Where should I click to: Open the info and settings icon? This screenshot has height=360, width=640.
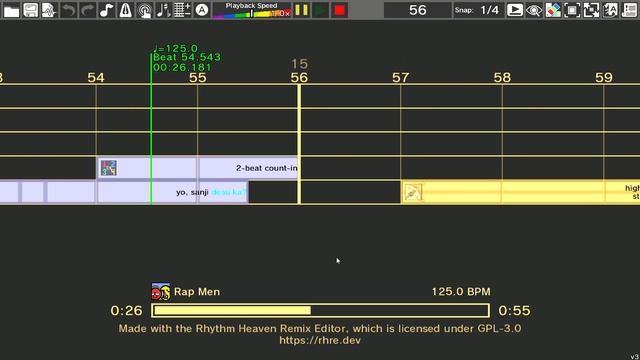point(629,10)
